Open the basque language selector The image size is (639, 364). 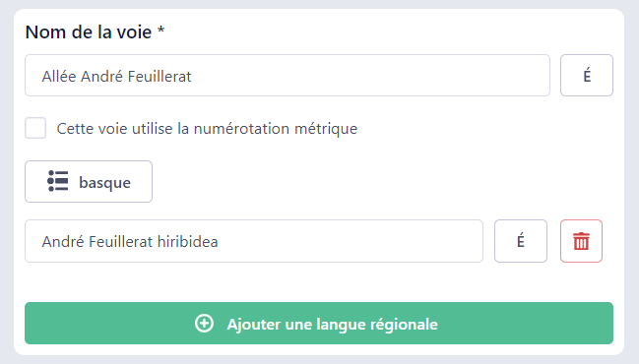(x=89, y=181)
